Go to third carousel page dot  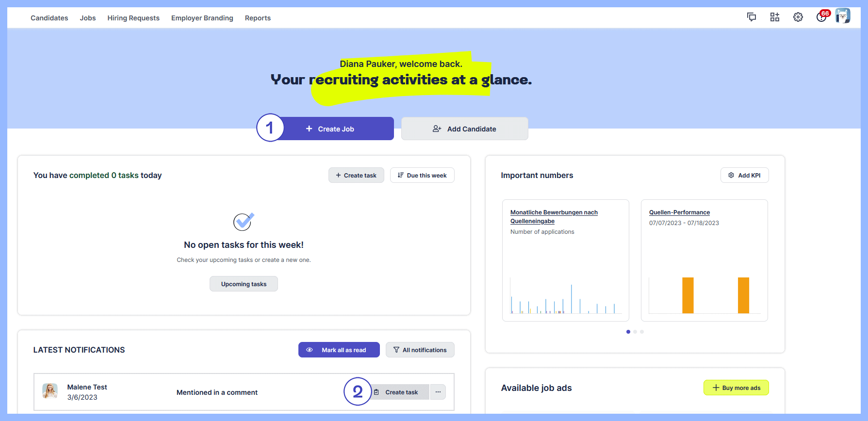click(x=642, y=332)
